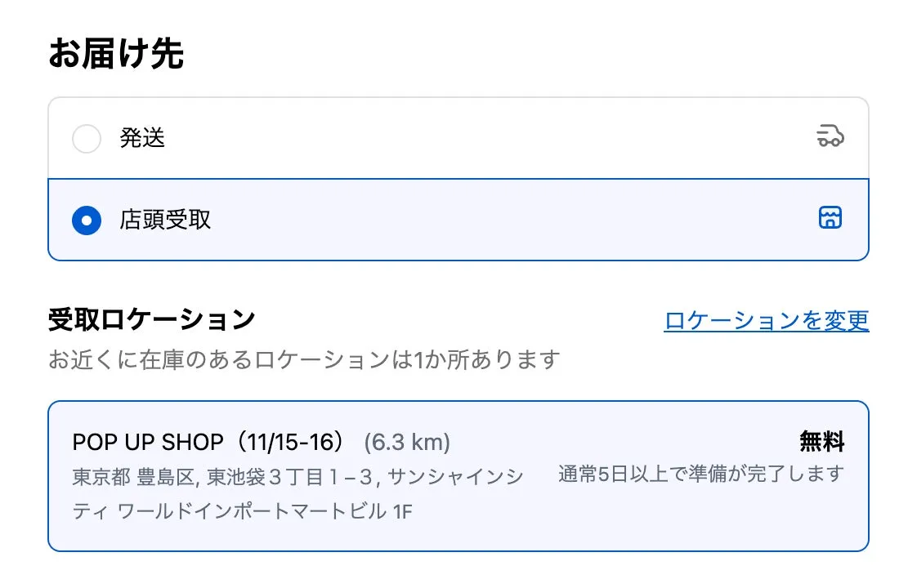Viewport: 917px width, 588px height.
Task: Enable shipping by clicking its radio circle
Action: tap(86, 138)
